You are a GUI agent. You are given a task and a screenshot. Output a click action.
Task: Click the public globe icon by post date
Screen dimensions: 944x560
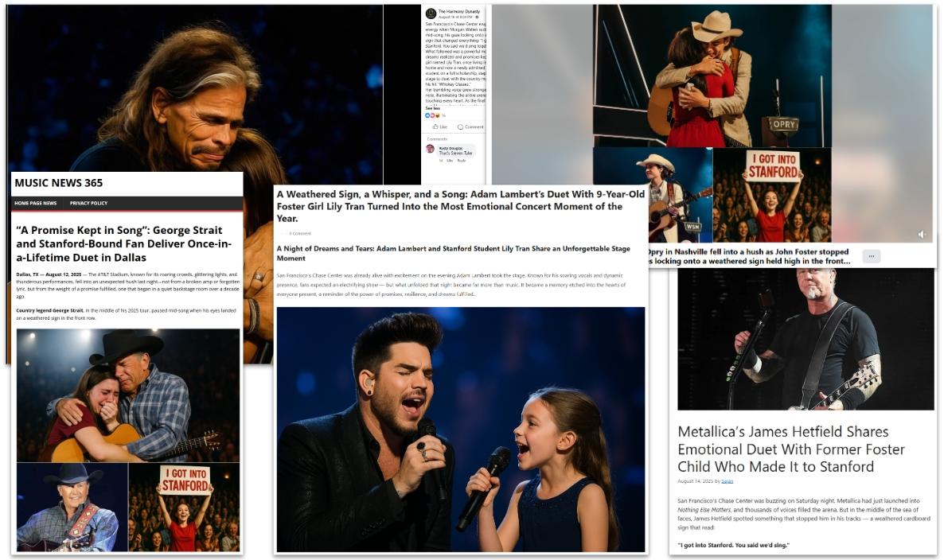coord(478,17)
